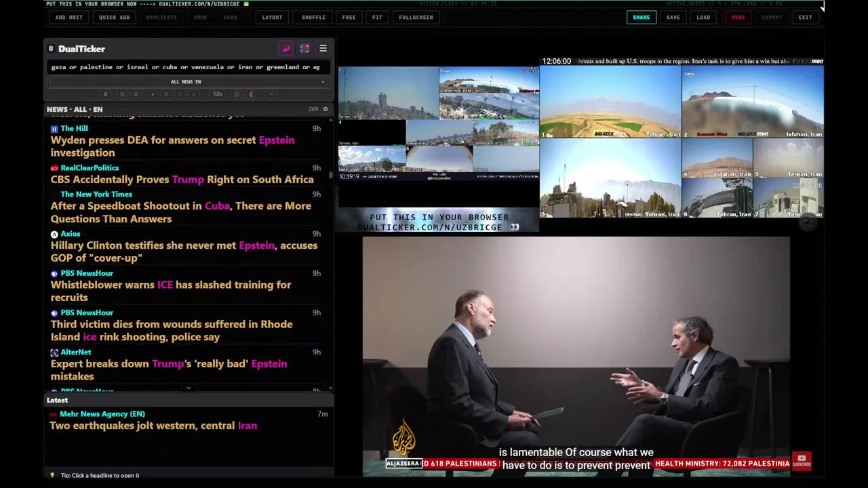Open Expert breaks down Trump Epstein mistakes headline
868x488 pixels.
click(168, 370)
